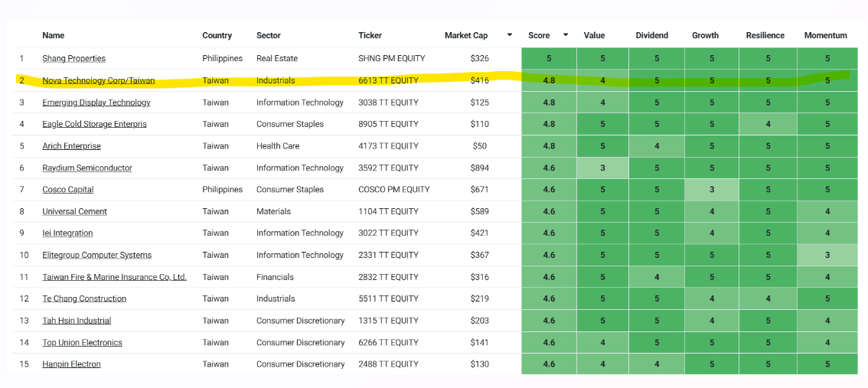Screen dimensions: 868x388
Task: Open Taiwan Fire & Marine Insurance link
Action: click(115, 277)
